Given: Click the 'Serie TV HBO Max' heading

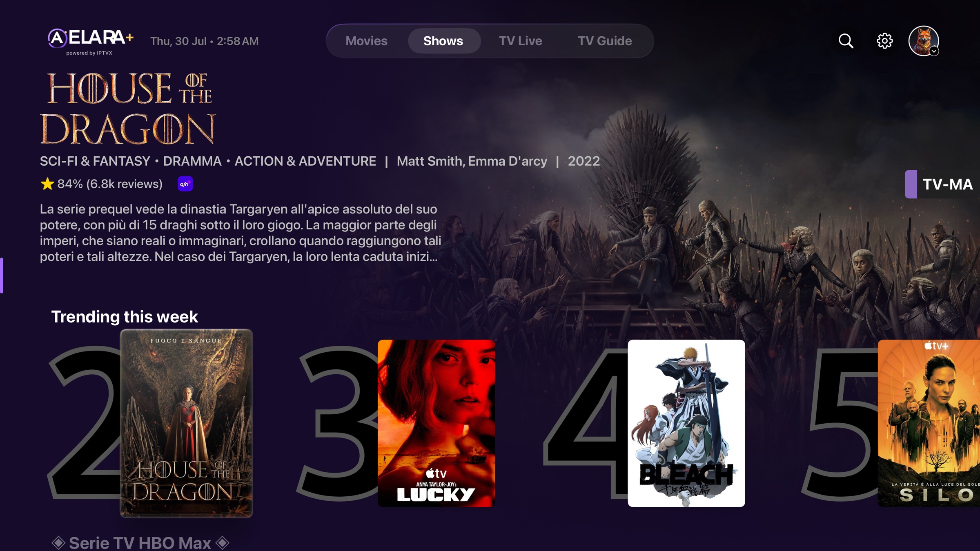Looking at the screenshot, I should point(140,543).
